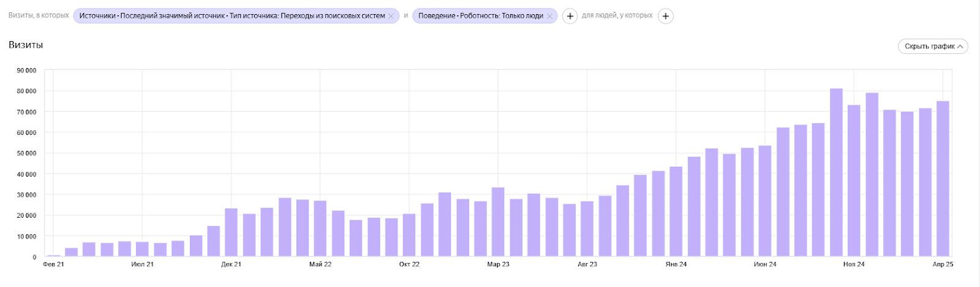Click the 'Визиты' chart heading
980x287 pixels.
point(26,45)
